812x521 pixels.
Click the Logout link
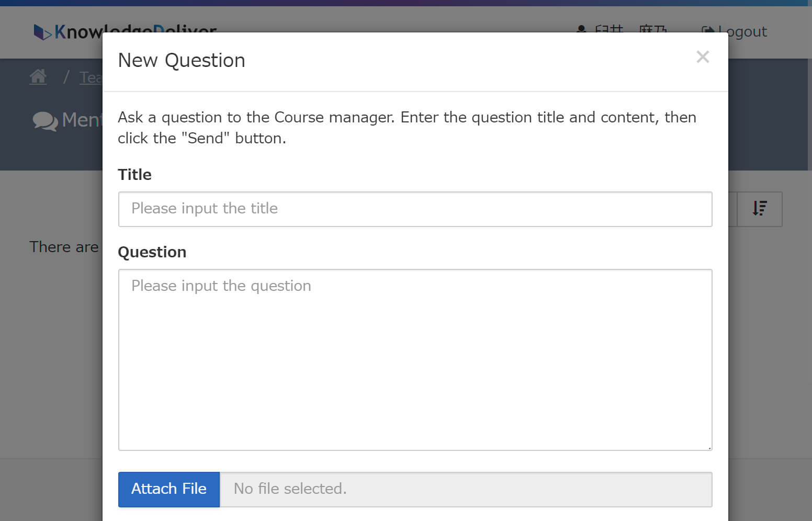click(x=735, y=32)
